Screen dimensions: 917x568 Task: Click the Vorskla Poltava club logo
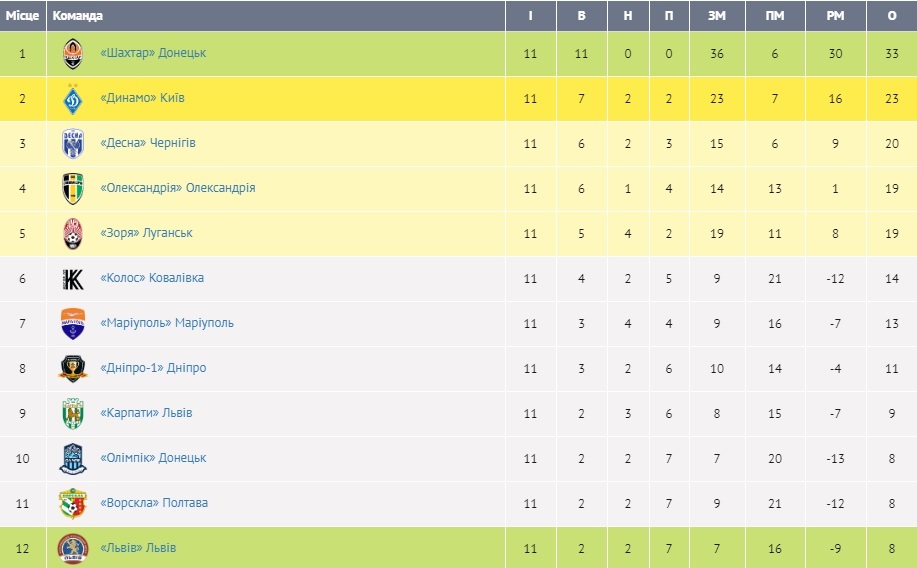click(73, 503)
